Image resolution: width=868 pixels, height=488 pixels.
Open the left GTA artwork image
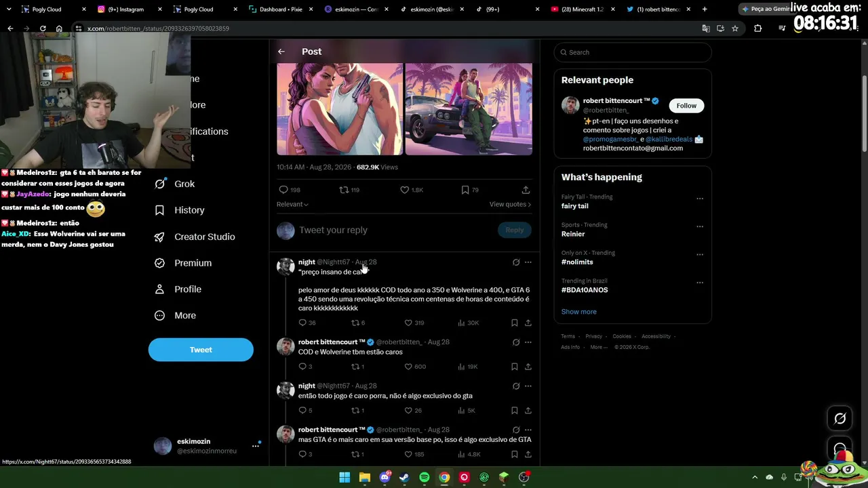[340, 109]
